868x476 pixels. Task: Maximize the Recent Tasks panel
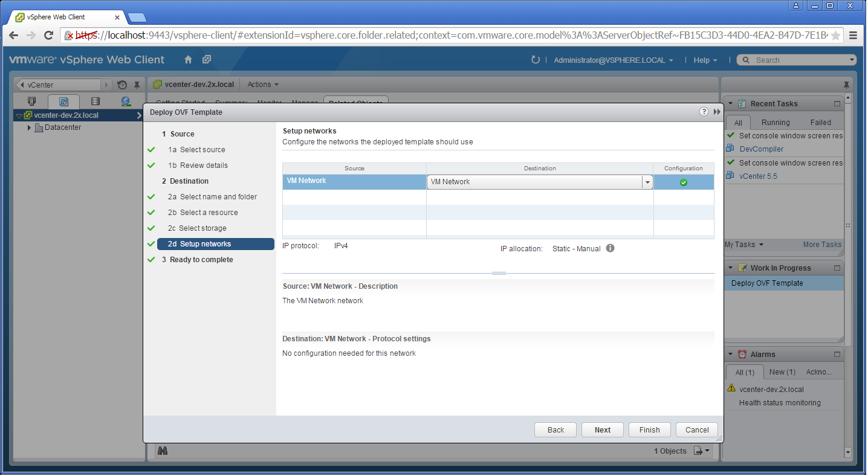[x=837, y=104]
